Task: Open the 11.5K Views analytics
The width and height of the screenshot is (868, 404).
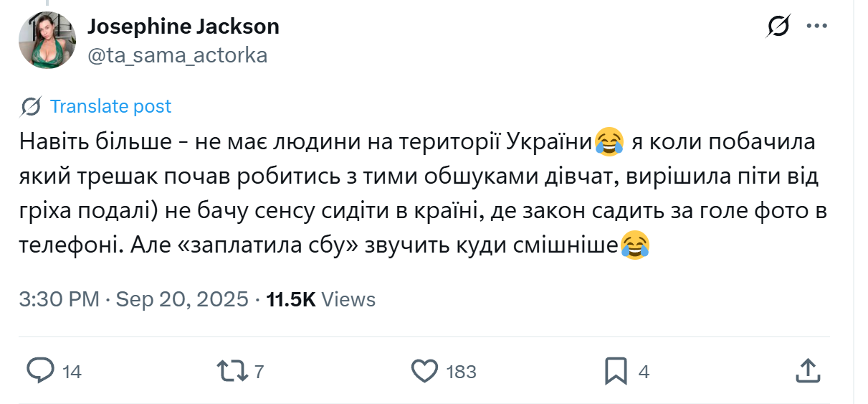Action: 320,299
